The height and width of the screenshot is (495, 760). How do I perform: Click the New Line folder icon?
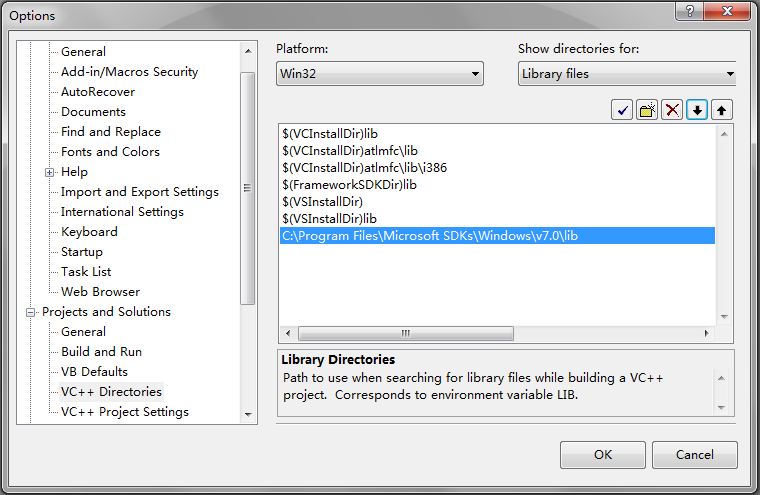tap(647, 110)
